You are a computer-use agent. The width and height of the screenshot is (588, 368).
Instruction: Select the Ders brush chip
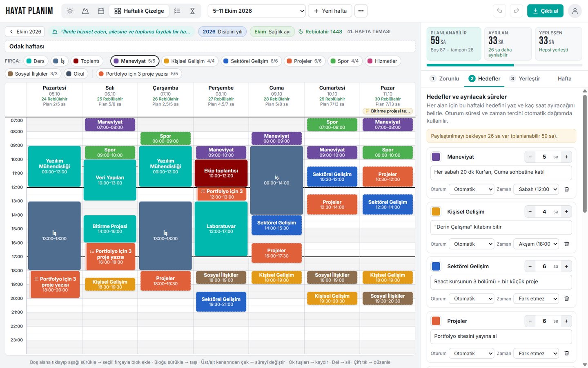click(36, 61)
